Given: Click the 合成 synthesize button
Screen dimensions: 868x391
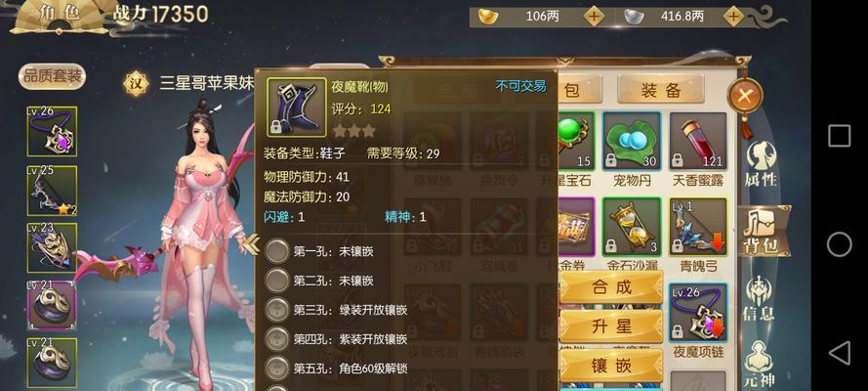Looking at the screenshot, I should [611, 286].
